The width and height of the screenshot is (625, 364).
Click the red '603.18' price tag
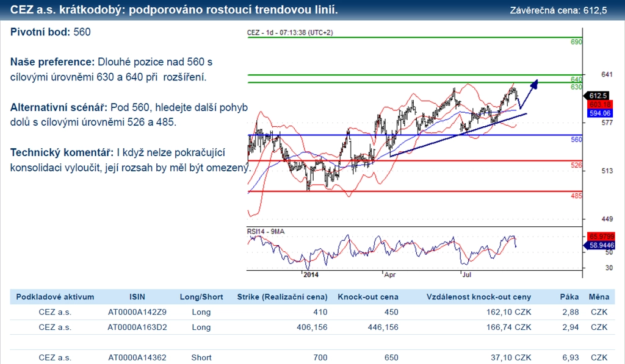pos(599,104)
